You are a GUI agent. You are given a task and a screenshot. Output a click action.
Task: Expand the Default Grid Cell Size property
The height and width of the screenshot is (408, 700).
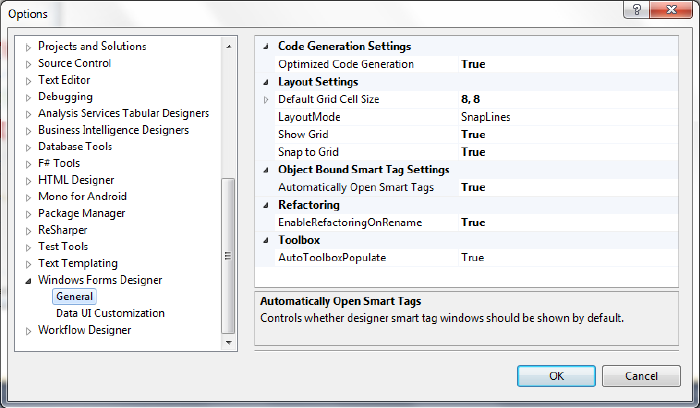pyautogui.click(x=266, y=100)
